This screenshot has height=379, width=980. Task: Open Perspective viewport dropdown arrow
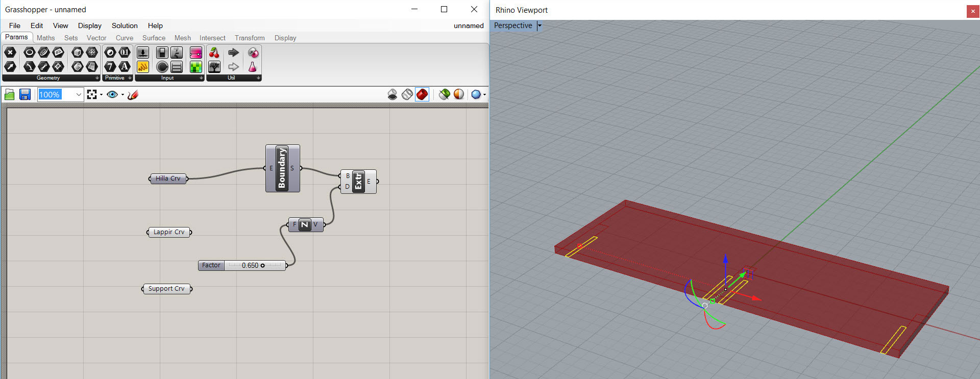pos(540,26)
